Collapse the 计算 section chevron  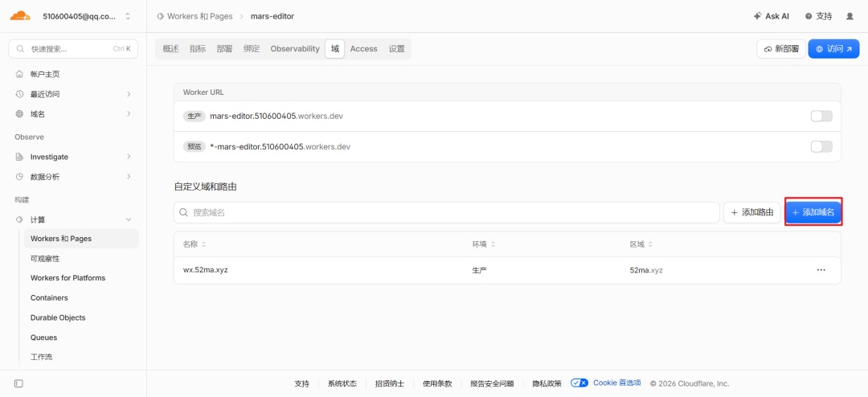coord(129,219)
